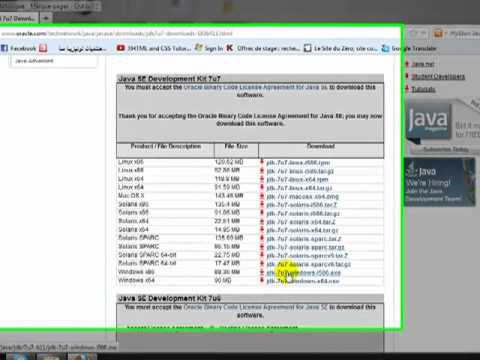Click the Facebook bookmark icon

(4, 48)
